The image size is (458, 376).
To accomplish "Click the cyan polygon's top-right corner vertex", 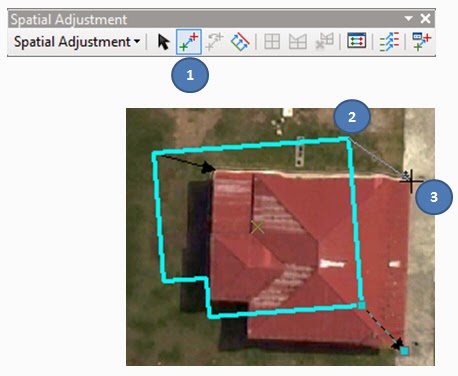I will pos(348,138).
